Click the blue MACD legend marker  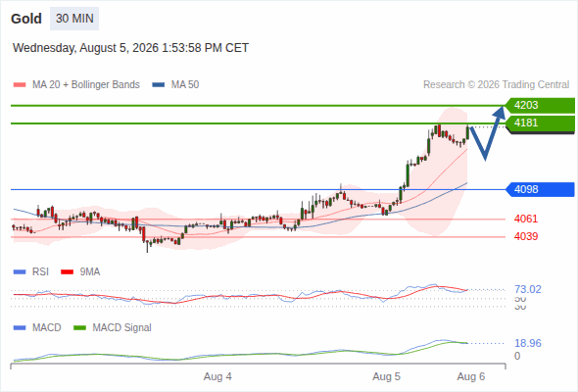tap(20, 328)
